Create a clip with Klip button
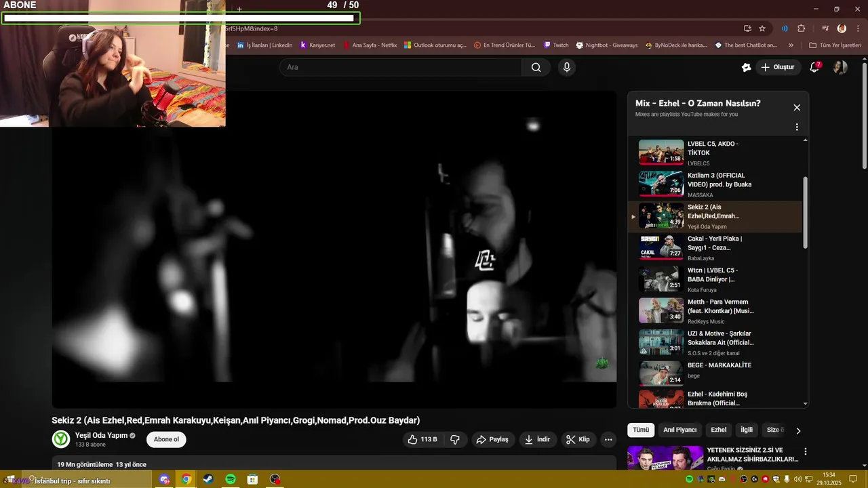 click(578, 439)
